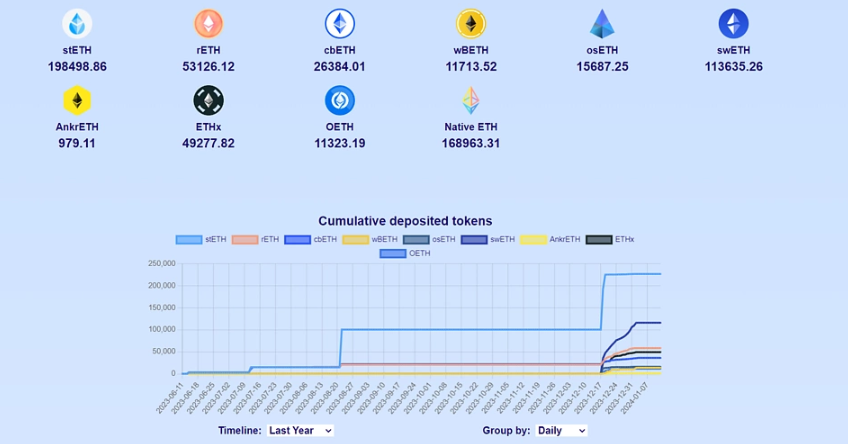Toggle rETH series via legend swatch
848x444 pixels.
[245, 240]
